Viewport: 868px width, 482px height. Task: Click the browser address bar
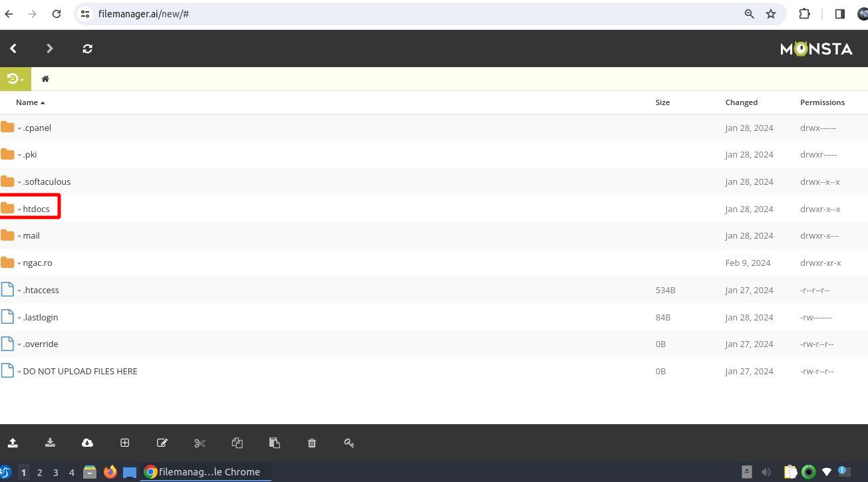coord(412,14)
